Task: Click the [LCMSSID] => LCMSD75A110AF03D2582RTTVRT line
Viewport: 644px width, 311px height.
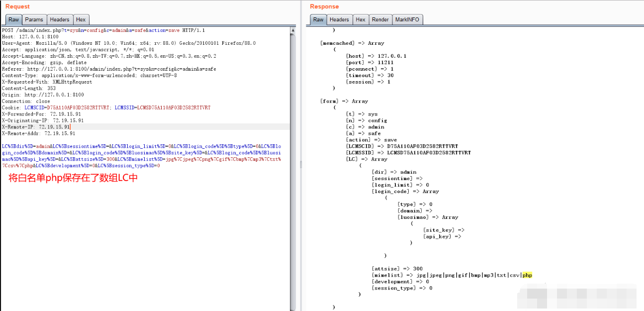Action: tap(408, 153)
